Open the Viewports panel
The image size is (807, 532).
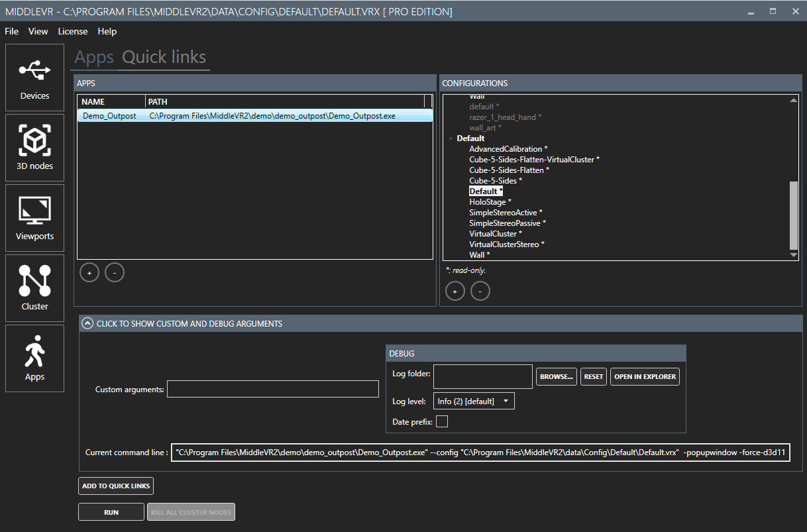pos(34,217)
